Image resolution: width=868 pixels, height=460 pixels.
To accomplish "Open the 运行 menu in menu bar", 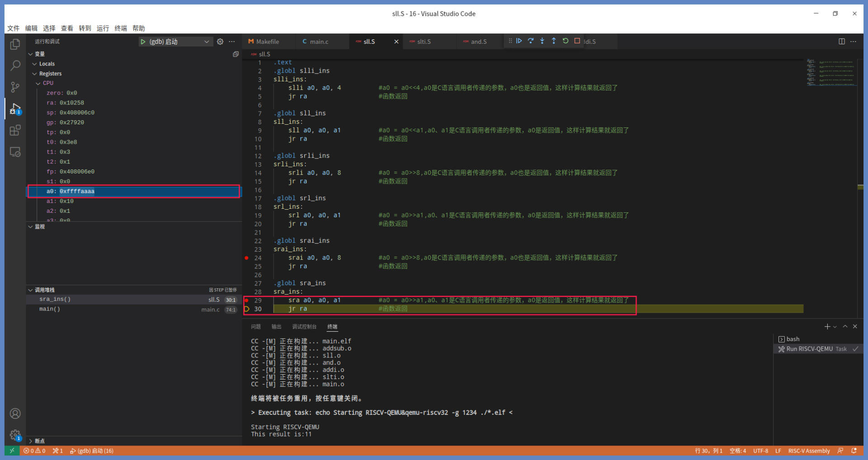I will tap(103, 28).
